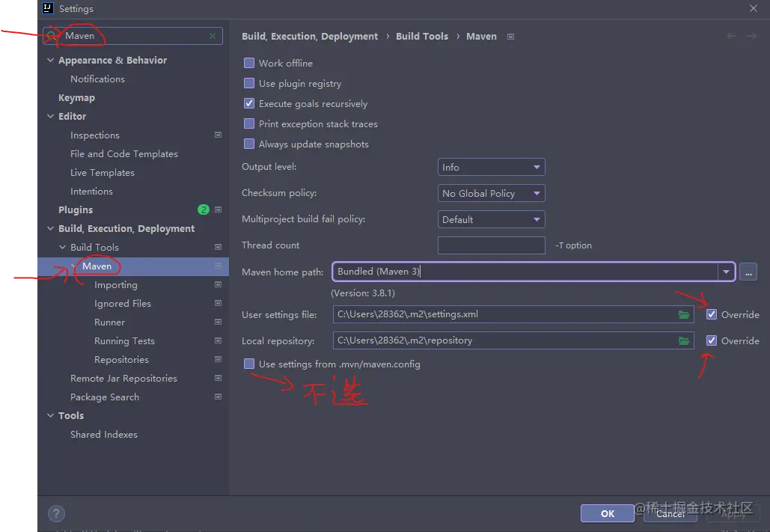Toggle Override for User settings file

pyautogui.click(x=711, y=314)
